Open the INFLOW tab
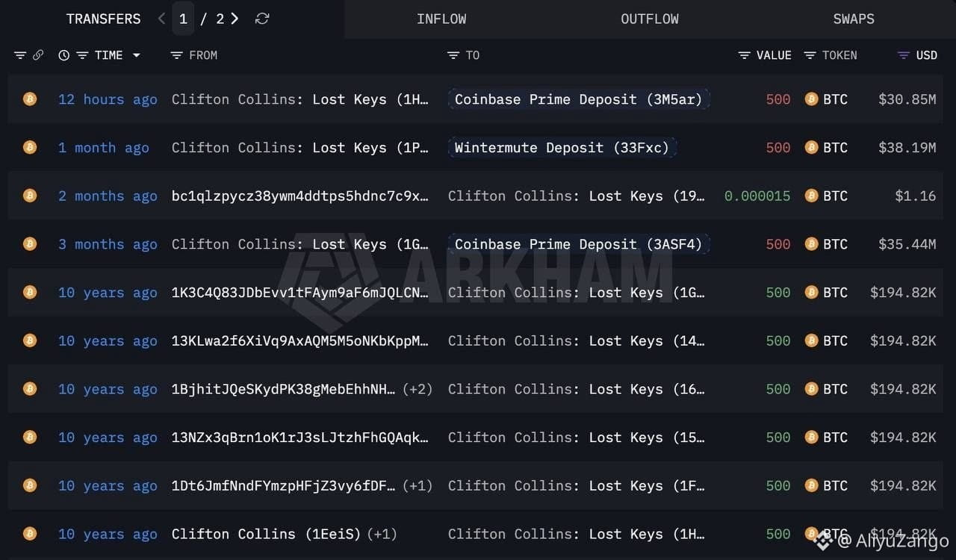 pos(441,19)
